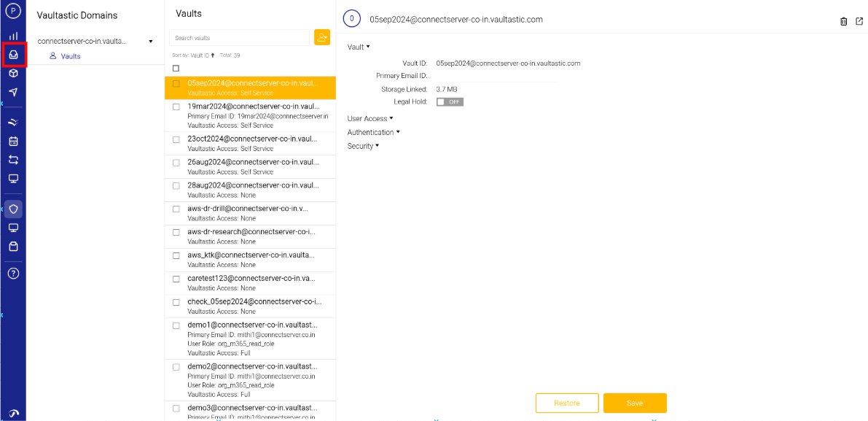The width and height of the screenshot is (868, 421).
Task: Toggle sort direction arrow next to Vault ID
Action: click(x=213, y=55)
